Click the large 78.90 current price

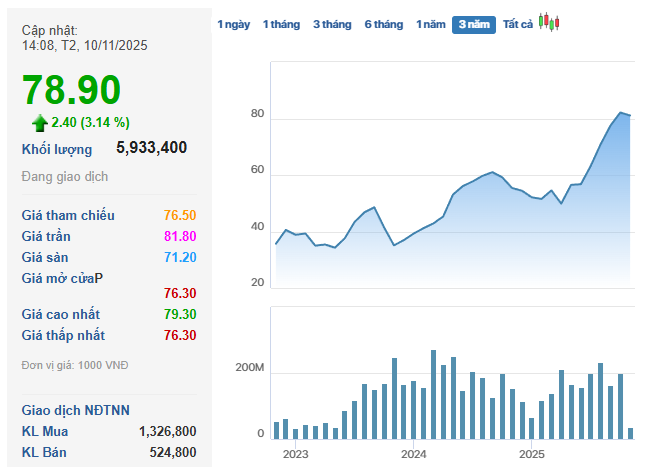point(72,90)
